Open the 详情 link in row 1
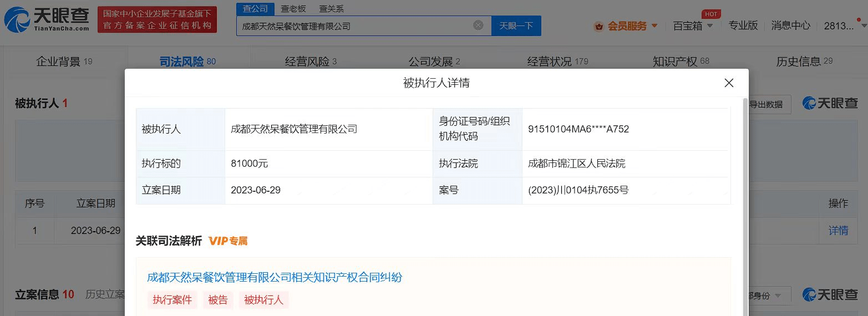Viewport: 868px width, 316px height. (x=838, y=231)
